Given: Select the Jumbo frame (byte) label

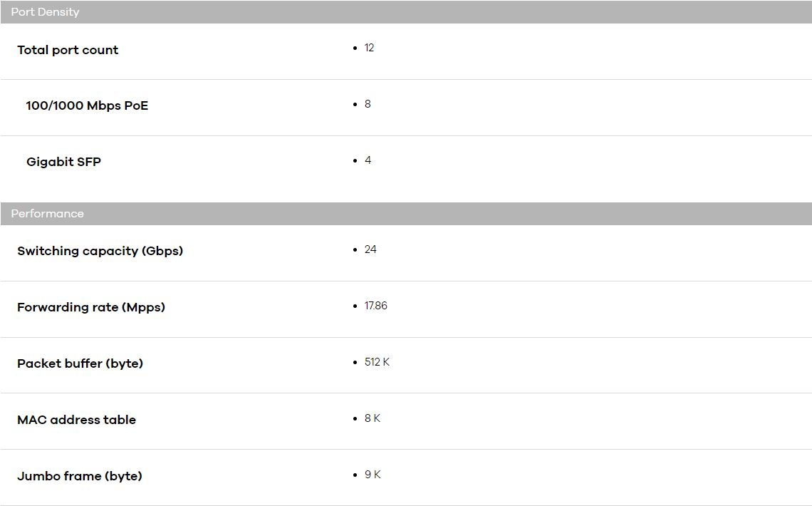Looking at the screenshot, I should [x=80, y=476].
